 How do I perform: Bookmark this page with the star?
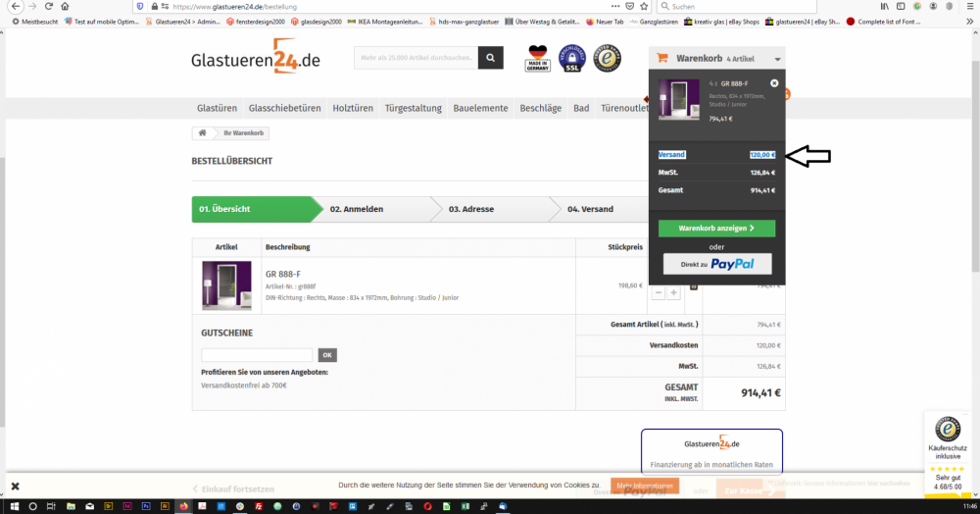click(x=645, y=6)
